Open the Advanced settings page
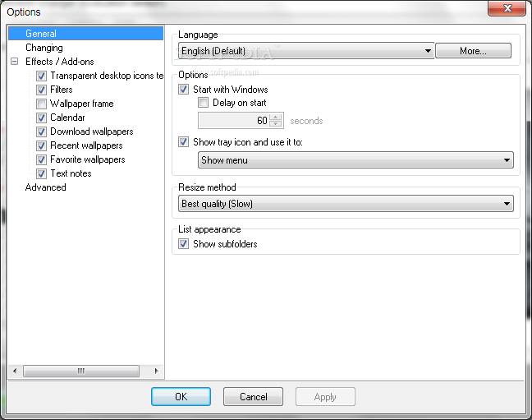The height and width of the screenshot is (420, 532). click(45, 187)
